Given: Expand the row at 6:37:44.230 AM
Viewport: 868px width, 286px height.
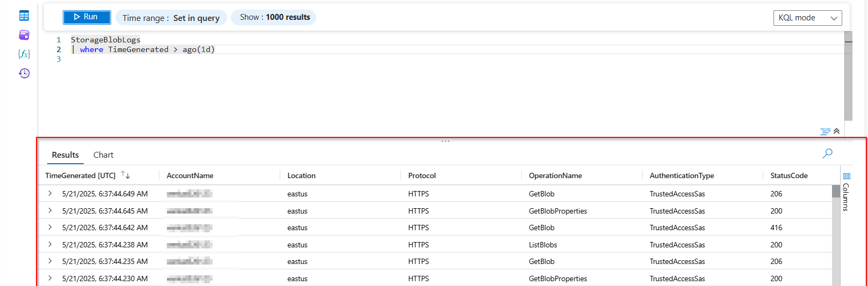Looking at the screenshot, I should (50, 278).
